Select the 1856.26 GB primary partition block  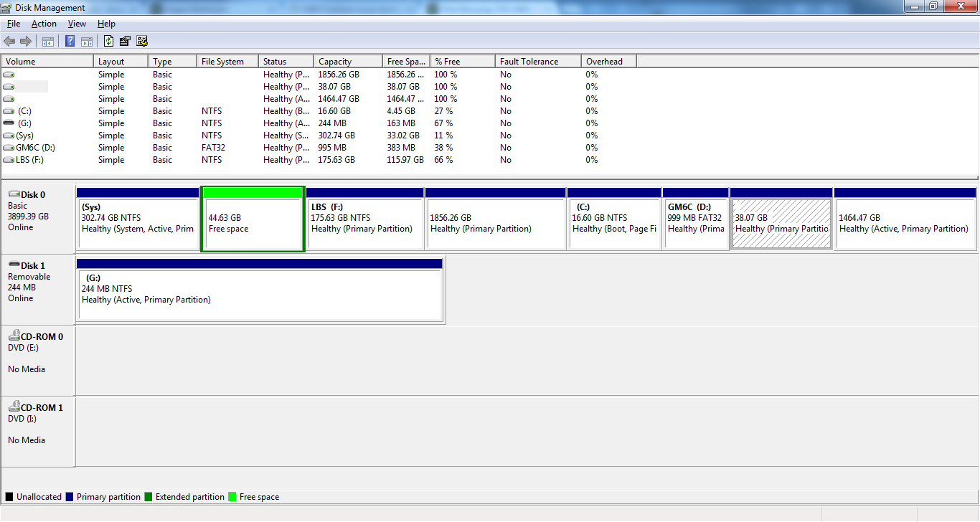(496, 219)
